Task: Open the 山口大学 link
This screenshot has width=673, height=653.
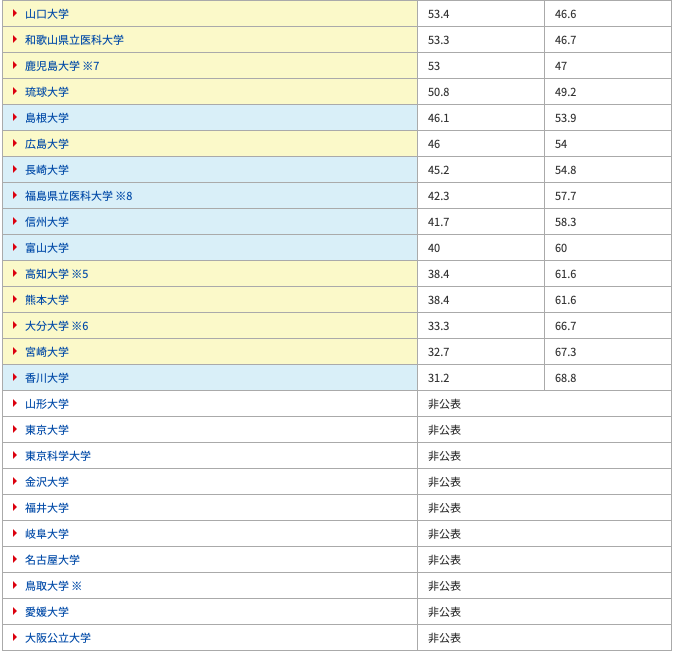Action: (x=47, y=14)
